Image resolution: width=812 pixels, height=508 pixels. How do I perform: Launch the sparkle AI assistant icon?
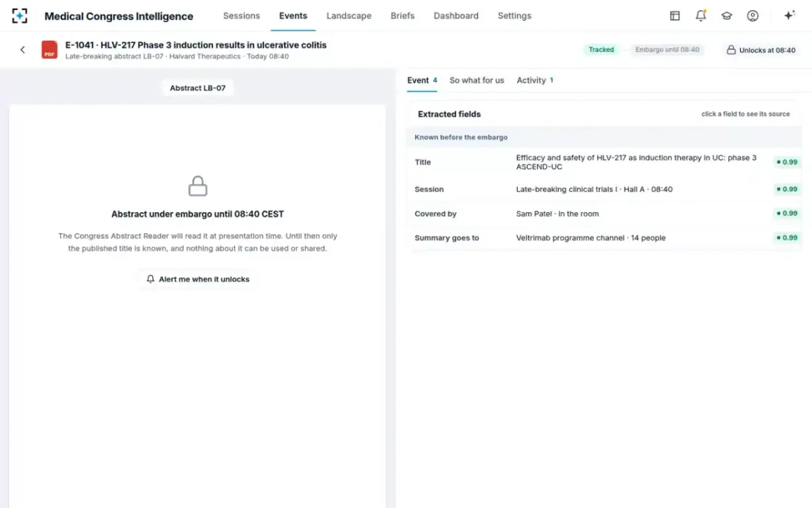coord(789,16)
